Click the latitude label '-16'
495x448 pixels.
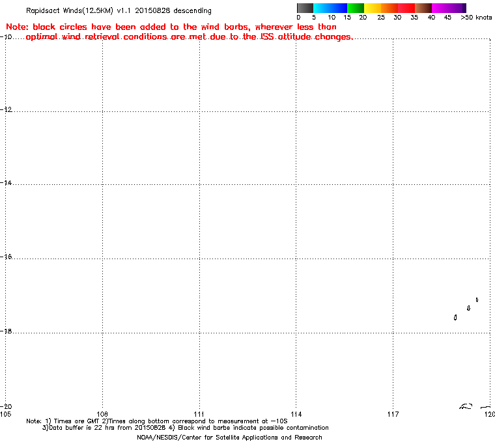point(6,257)
